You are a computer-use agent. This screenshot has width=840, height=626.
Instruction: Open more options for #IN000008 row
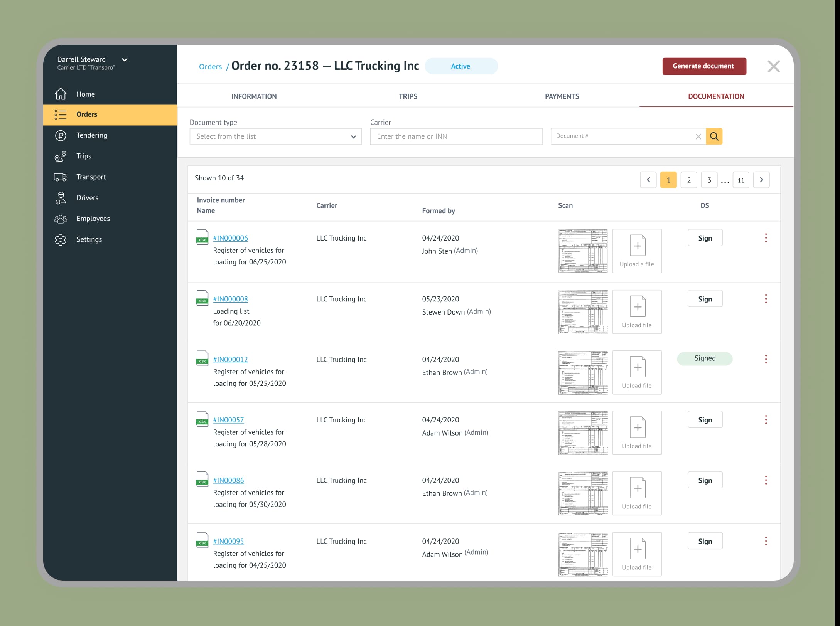(x=766, y=299)
